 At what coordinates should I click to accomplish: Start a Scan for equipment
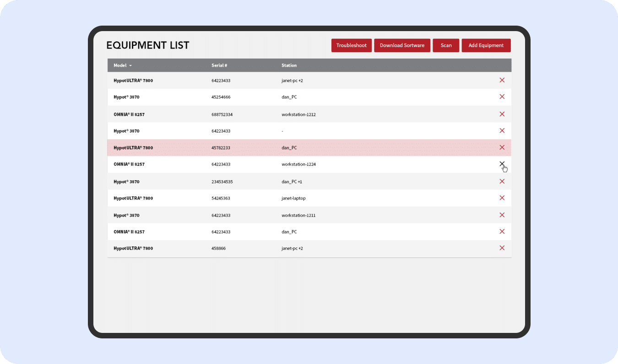pyautogui.click(x=446, y=45)
